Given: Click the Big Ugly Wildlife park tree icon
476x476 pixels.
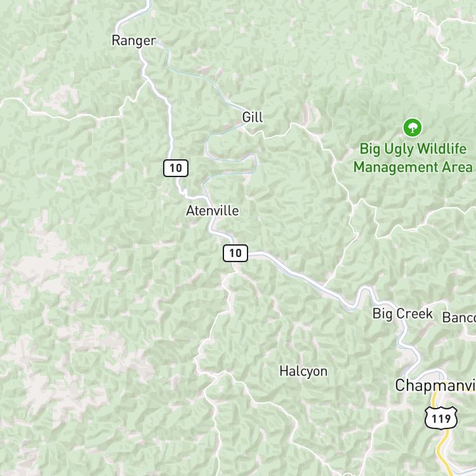Looking at the screenshot, I should (413, 128).
